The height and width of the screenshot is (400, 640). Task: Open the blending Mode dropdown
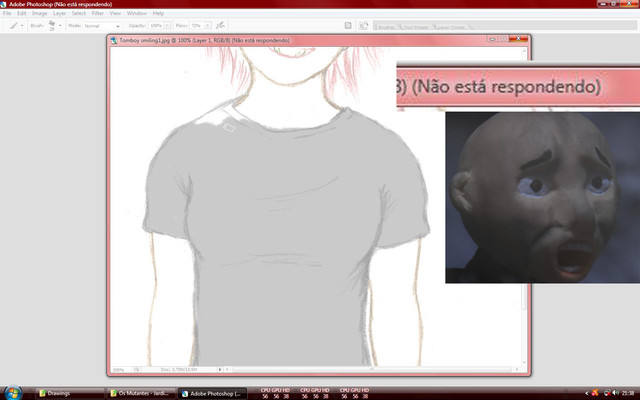click(x=102, y=26)
